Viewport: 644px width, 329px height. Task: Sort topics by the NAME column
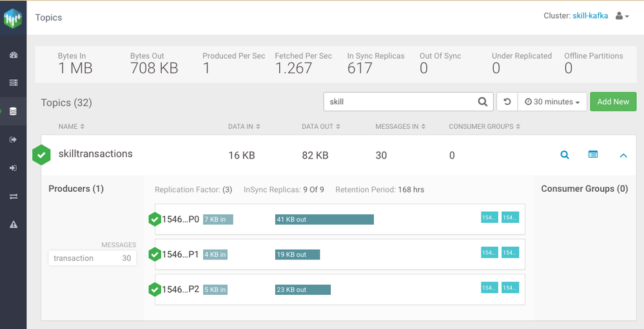pos(72,127)
